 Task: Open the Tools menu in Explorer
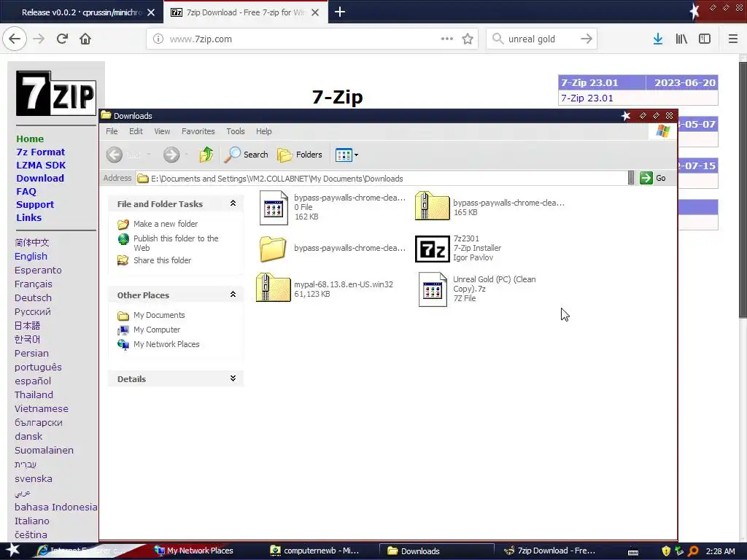(236, 131)
